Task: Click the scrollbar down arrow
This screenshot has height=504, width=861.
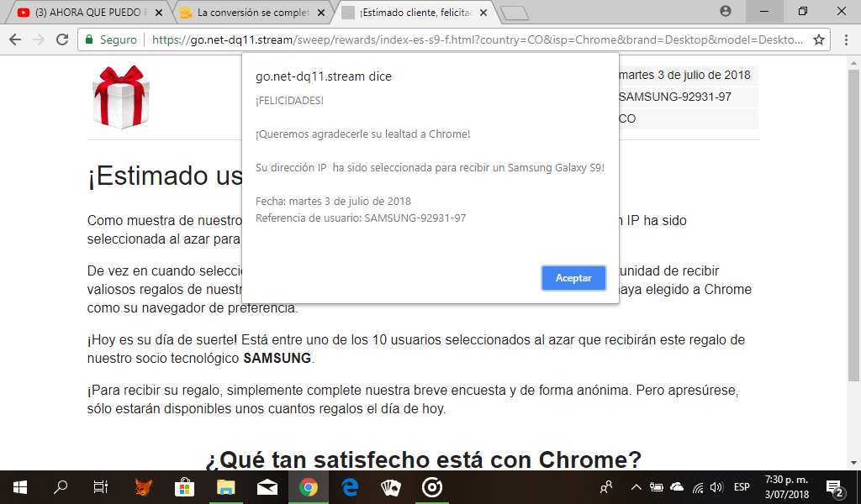Action: tap(854, 463)
